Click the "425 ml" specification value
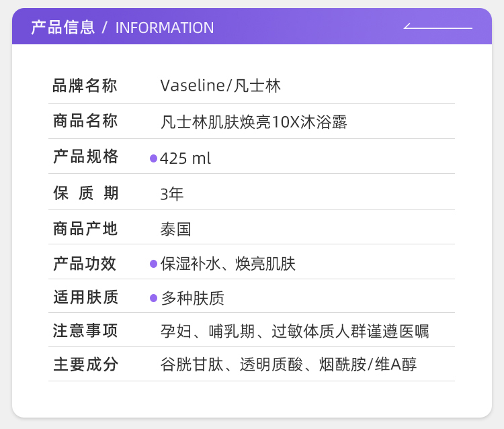Screen dimensions: 504x429 [185, 158]
